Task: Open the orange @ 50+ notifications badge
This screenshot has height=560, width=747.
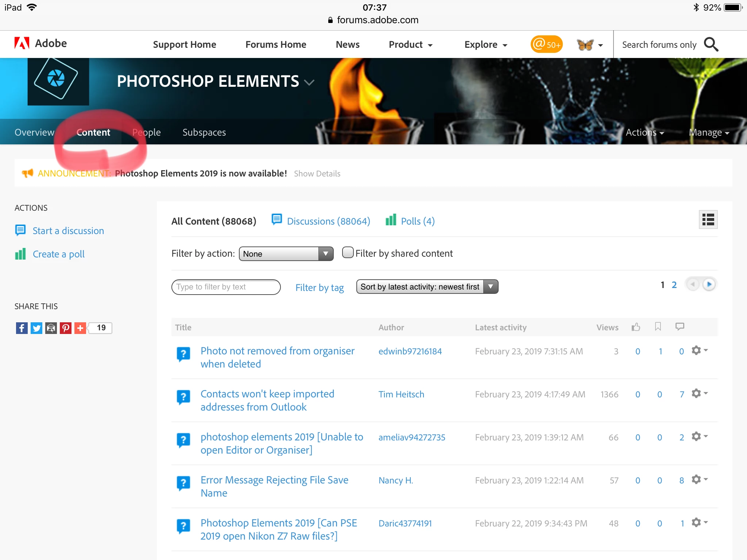Action: [546, 44]
